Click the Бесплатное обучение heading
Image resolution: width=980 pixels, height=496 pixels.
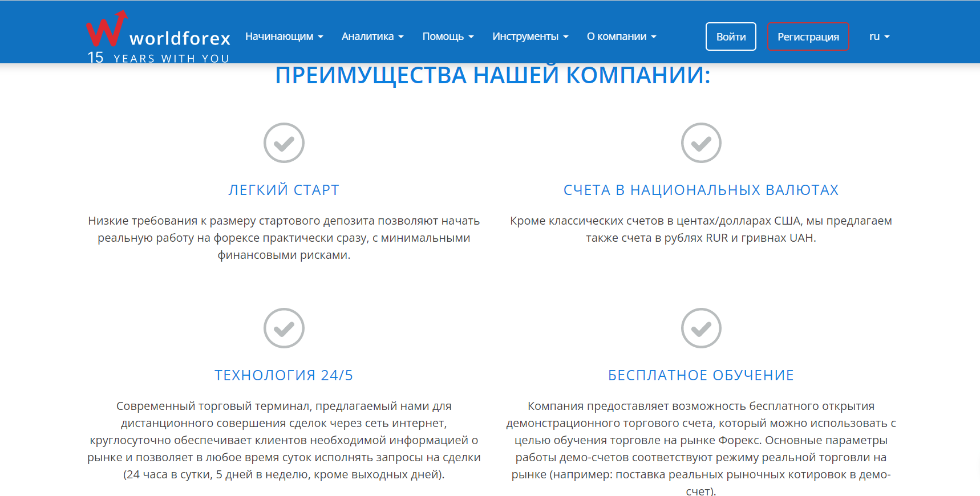click(701, 375)
